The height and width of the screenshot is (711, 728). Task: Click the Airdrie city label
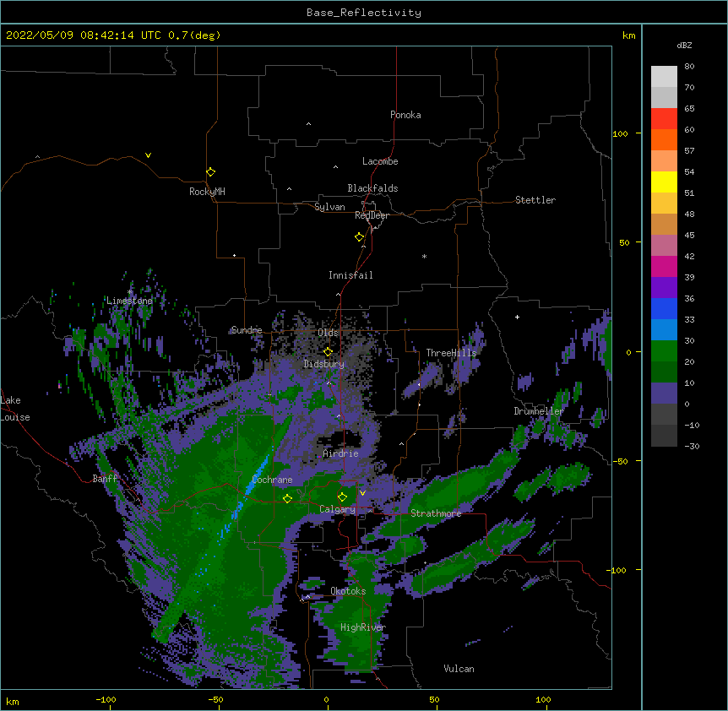(x=340, y=453)
